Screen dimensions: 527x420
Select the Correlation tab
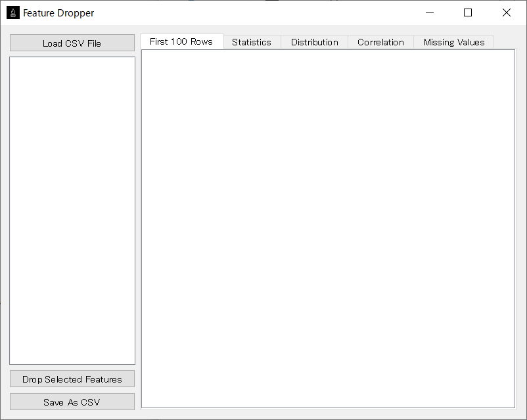tap(381, 42)
